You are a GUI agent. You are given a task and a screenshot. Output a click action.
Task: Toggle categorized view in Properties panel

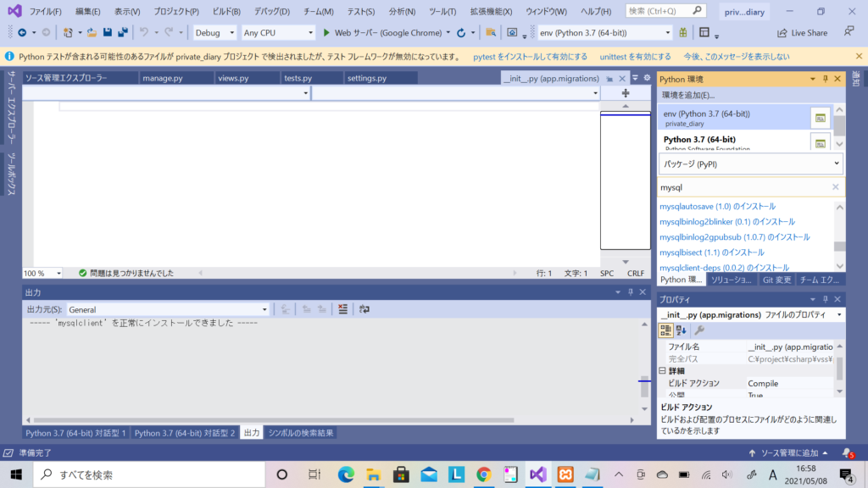pos(665,330)
